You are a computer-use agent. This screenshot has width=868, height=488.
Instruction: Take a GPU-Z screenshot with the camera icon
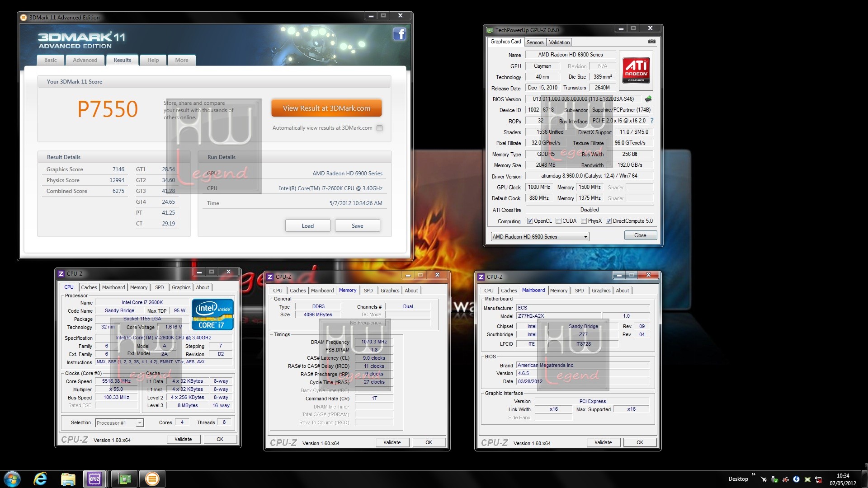[x=651, y=42]
